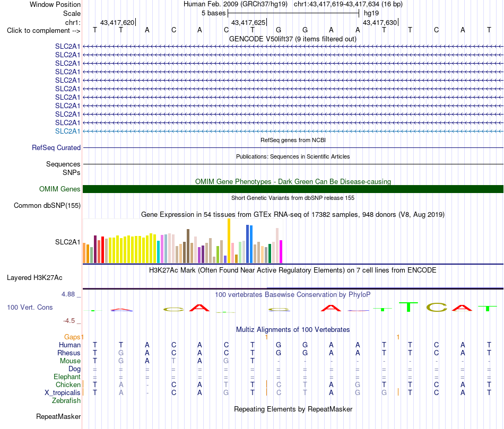Screen dimensions: 504x429
Task: Click the tallest green T in conservation logo
Action: (408, 307)
